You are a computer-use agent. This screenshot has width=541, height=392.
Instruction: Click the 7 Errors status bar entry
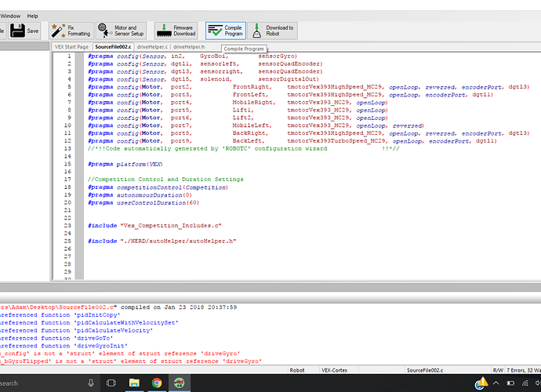coord(523,370)
